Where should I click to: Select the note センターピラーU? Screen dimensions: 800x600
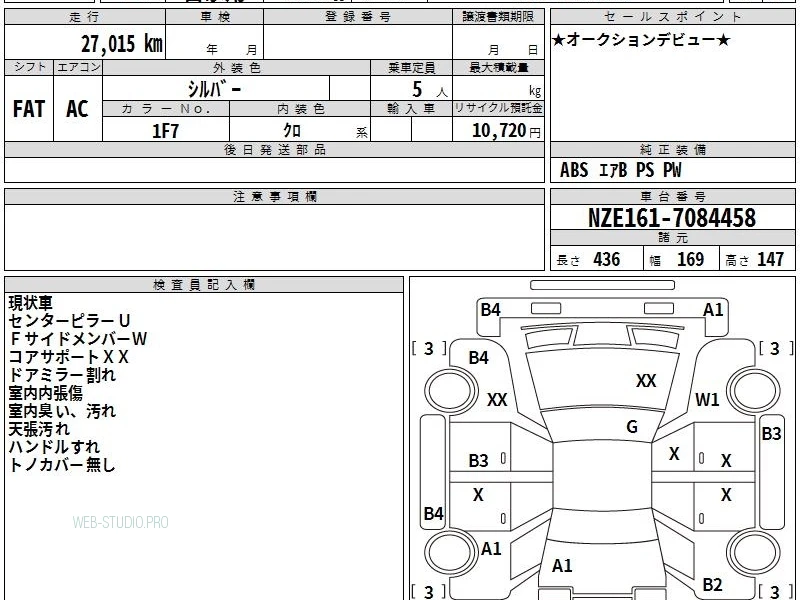(69, 321)
